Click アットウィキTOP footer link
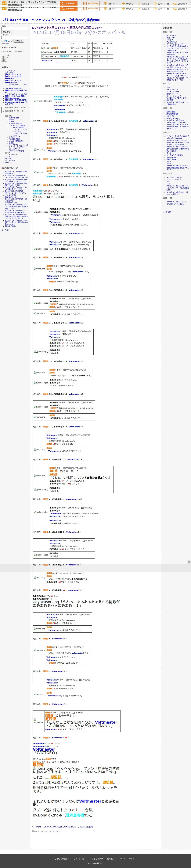191x868 pixels. [95, 859]
